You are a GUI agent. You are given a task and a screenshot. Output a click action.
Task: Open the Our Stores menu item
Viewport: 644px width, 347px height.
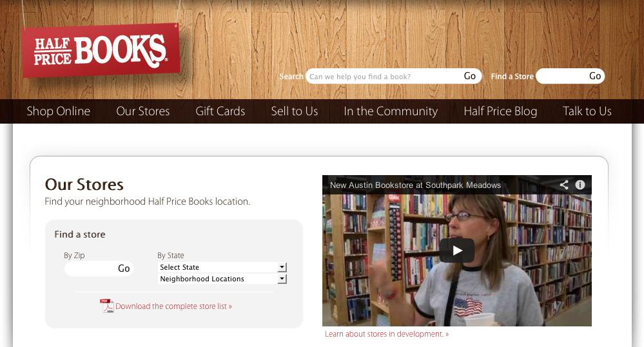point(143,111)
